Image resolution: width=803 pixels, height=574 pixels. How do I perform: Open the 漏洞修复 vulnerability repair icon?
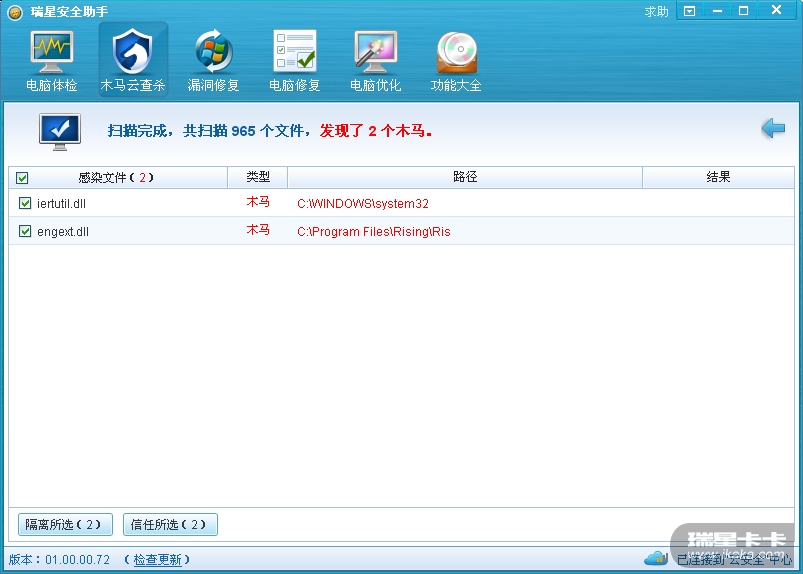pyautogui.click(x=214, y=60)
